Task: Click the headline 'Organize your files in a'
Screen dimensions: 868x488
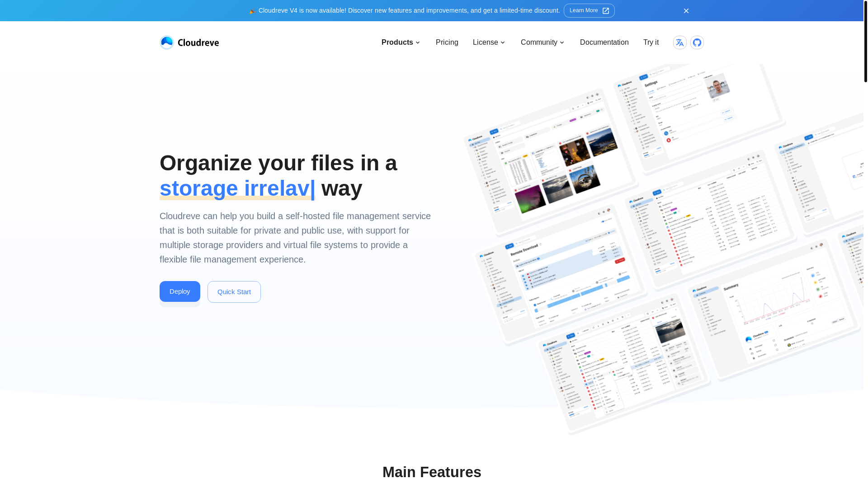Action: [x=278, y=163]
